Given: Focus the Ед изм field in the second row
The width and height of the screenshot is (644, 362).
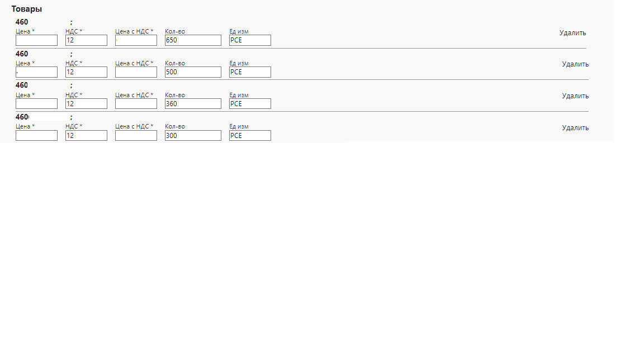Looking at the screenshot, I should pyautogui.click(x=250, y=73).
